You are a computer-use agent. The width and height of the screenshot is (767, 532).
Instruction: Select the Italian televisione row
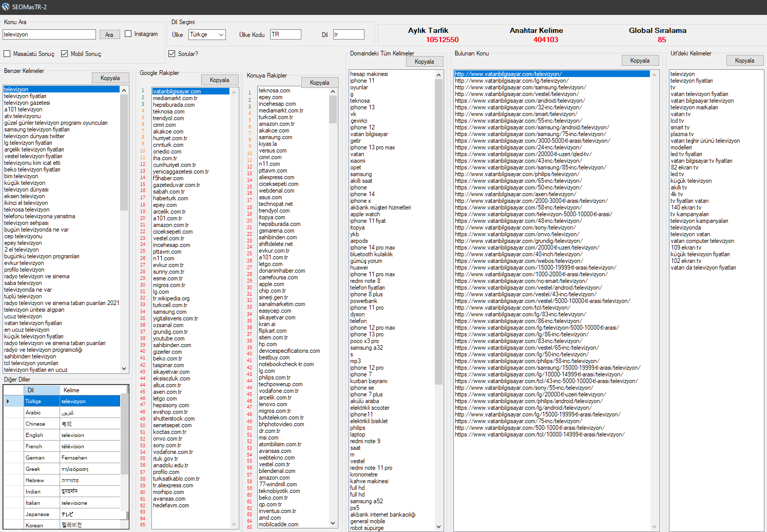(62, 503)
